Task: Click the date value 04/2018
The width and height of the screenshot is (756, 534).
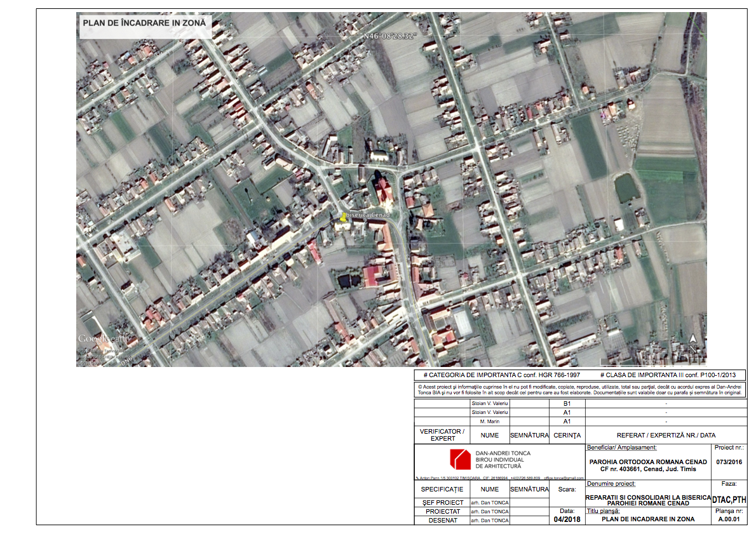Action: pos(567,519)
